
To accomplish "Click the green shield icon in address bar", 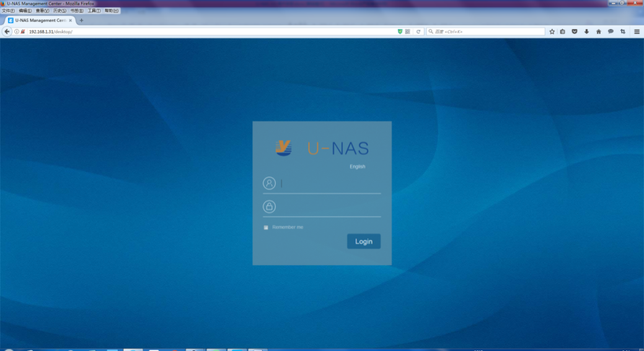I will coord(400,32).
